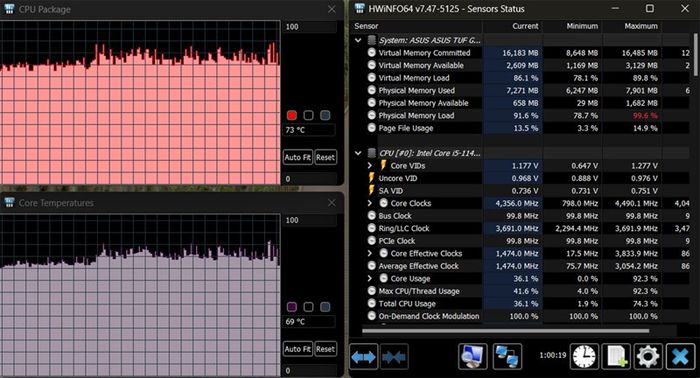This screenshot has width=700, height=378.
Task: Click the Current column header
Action: (512, 26)
